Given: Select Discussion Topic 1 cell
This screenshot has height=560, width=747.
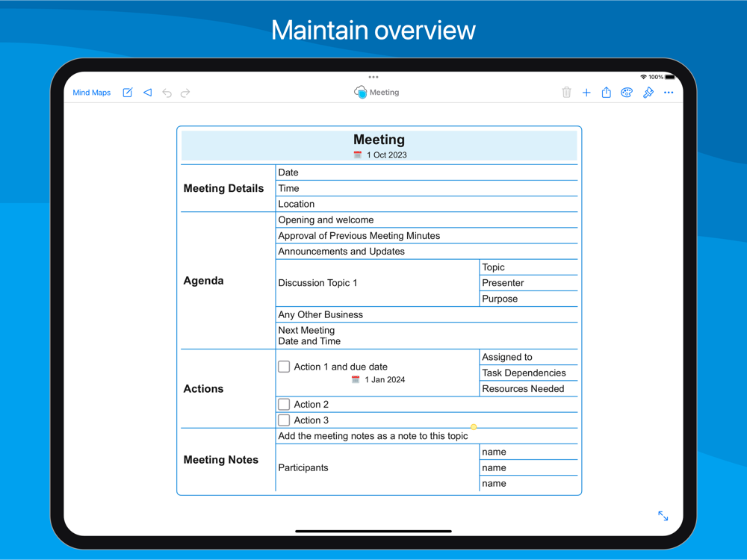Looking at the screenshot, I should click(x=377, y=283).
